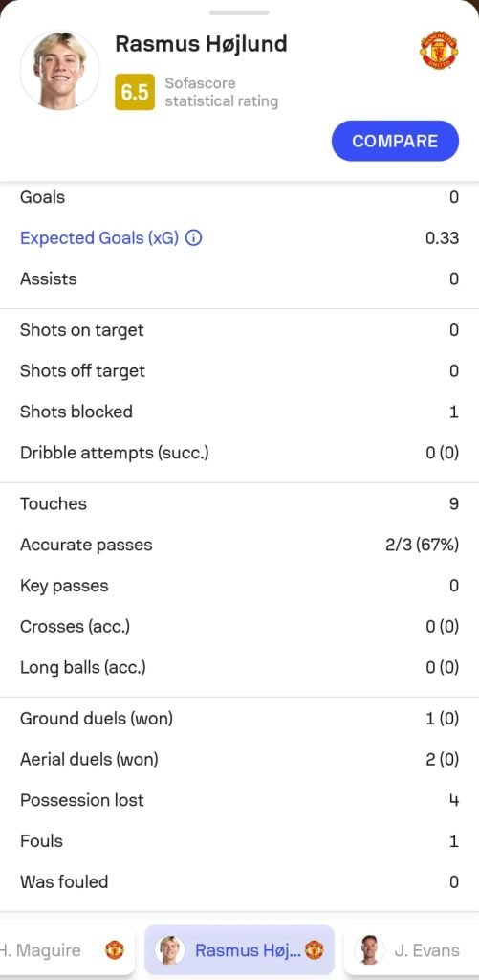The width and height of the screenshot is (479, 980).
Task: Tap the Manchester United crest in header
Action: point(439,50)
